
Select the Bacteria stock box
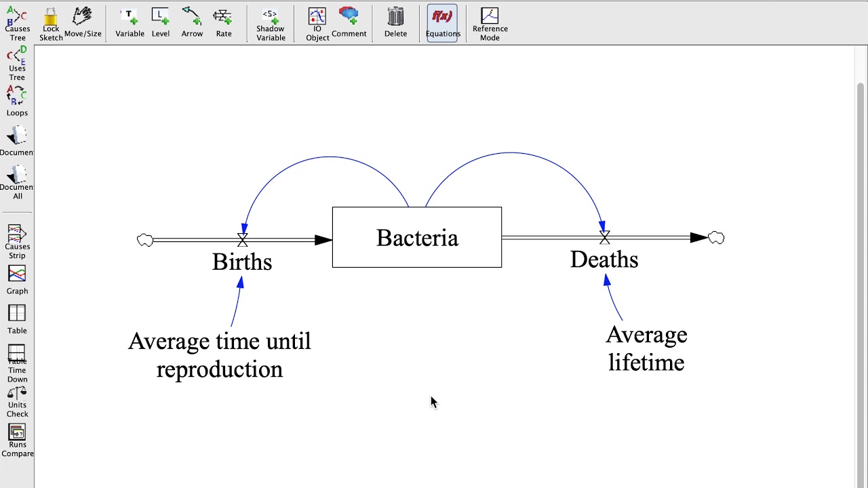coord(417,237)
